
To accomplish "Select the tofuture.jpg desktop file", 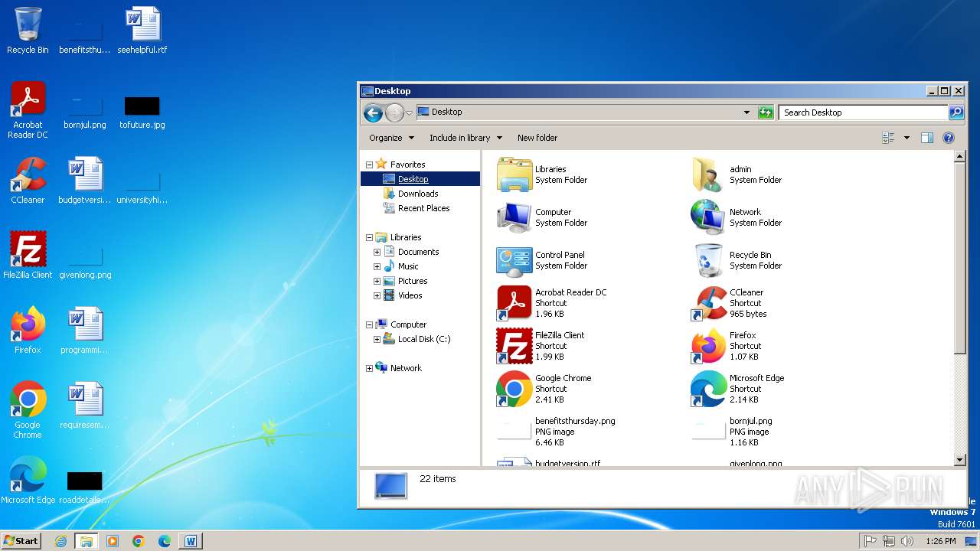I will (x=142, y=110).
